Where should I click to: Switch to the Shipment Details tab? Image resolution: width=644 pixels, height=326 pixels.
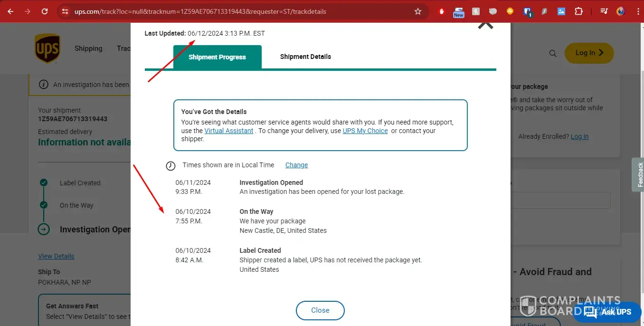pyautogui.click(x=305, y=57)
